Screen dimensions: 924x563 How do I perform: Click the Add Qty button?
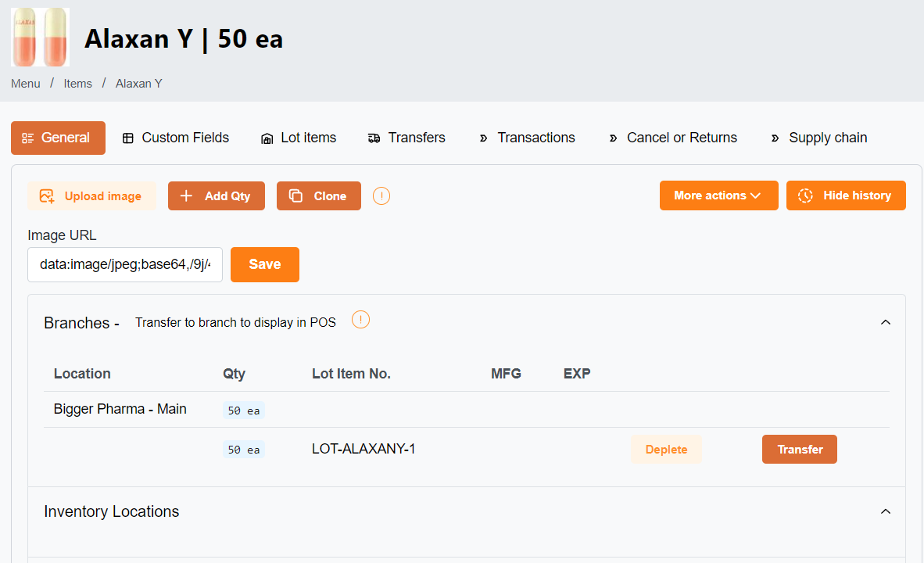coord(217,195)
